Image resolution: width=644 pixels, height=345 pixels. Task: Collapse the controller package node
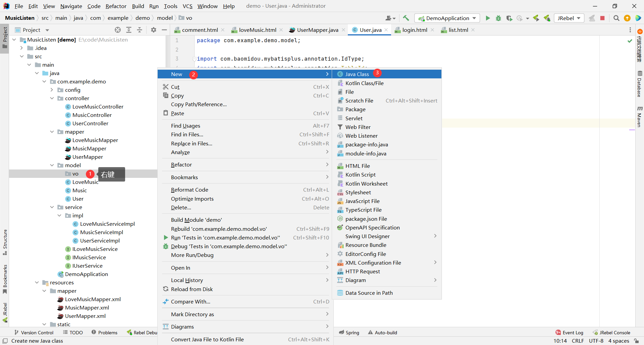(x=52, y=98)
